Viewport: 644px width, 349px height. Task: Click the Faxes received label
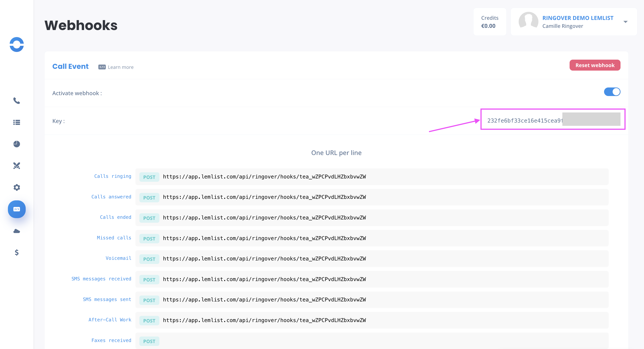pos(111,340)
